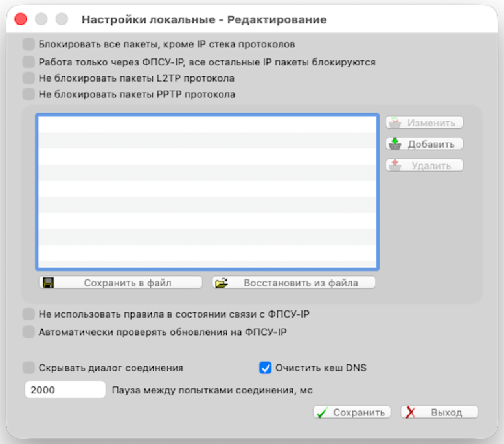Save settings with 'Сохранить' button

tap(352, 412)
